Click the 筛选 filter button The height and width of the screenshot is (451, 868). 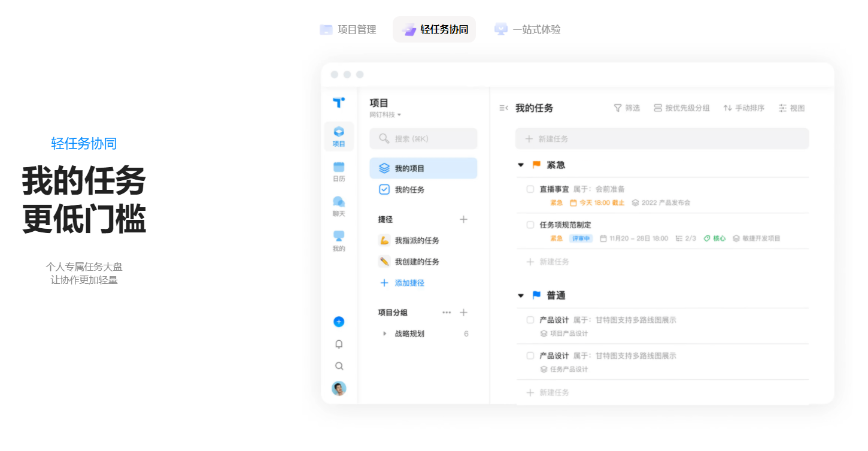click(x=627, y=108)
